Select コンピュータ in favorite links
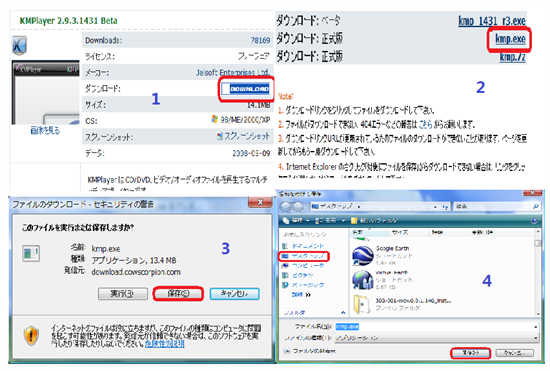550x371 pixels. click(x=304, y=265)
